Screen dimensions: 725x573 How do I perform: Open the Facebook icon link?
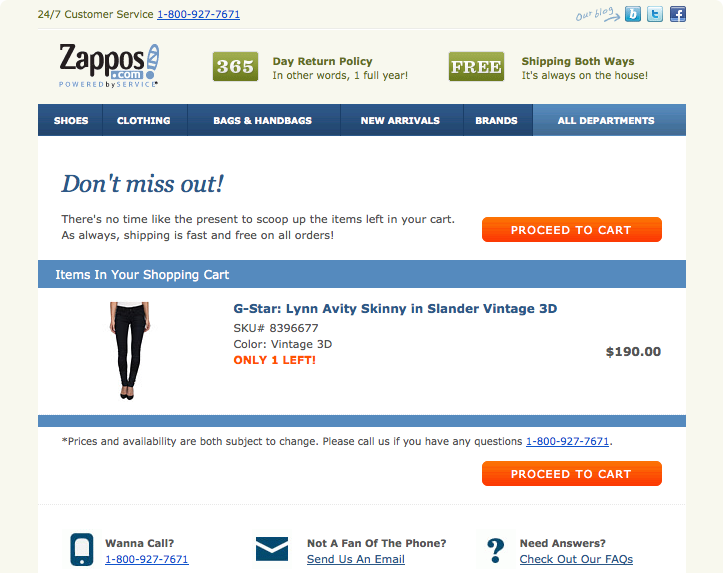[x=678, y=14]
